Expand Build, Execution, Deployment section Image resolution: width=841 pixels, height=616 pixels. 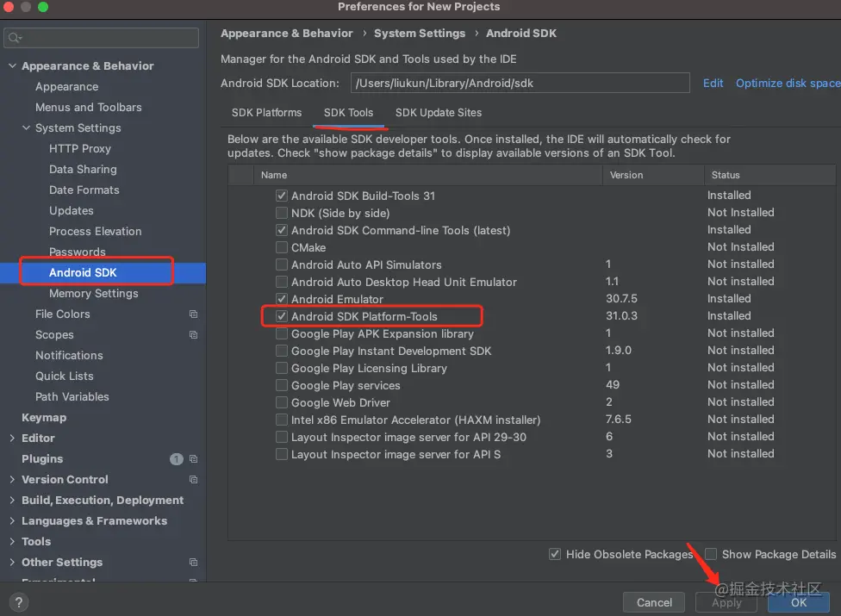pos(12,501)
